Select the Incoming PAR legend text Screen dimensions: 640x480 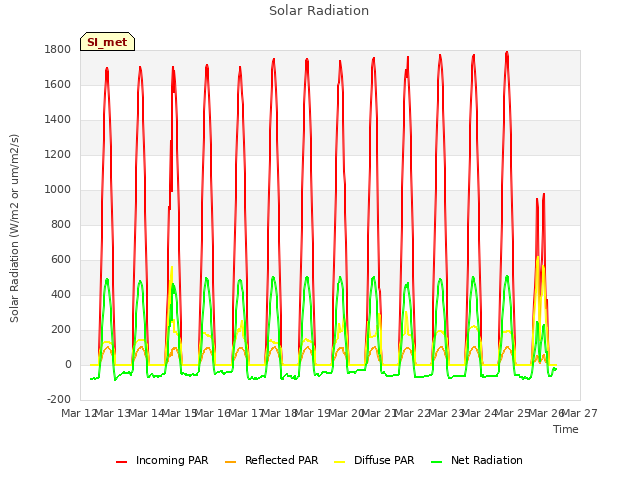(172, 460)
